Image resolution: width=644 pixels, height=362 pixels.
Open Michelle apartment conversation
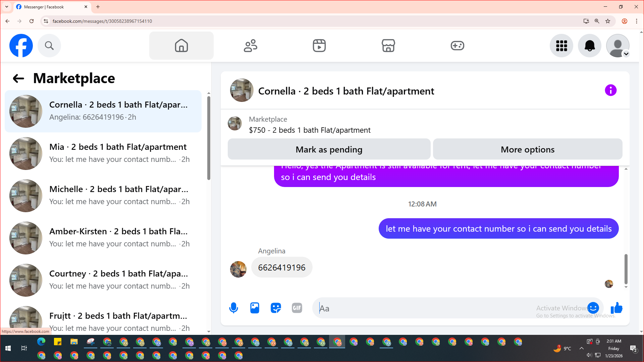point(103,196)
